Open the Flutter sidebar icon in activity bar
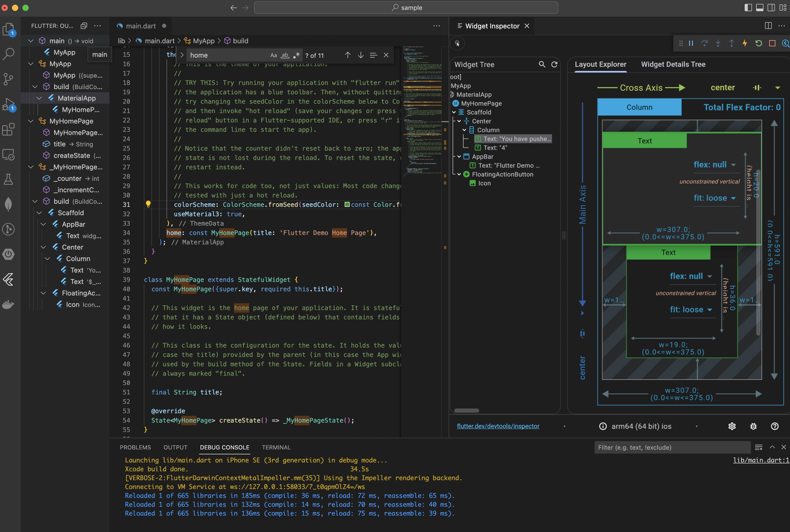The image size is (790, 532). pos(9,280)
